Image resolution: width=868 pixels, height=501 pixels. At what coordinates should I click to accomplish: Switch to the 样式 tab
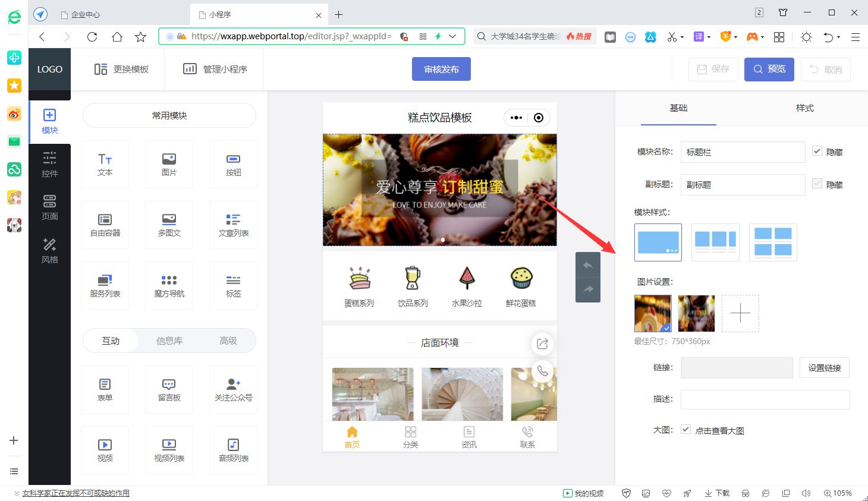pos(804,108)
